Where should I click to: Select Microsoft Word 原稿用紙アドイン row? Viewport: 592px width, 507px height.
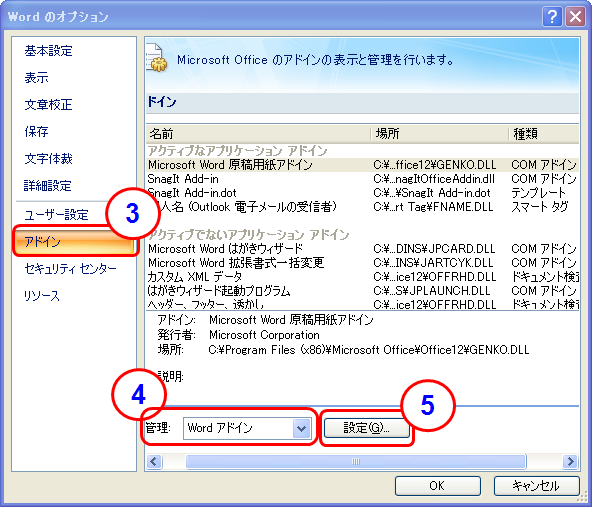[362, 165]
